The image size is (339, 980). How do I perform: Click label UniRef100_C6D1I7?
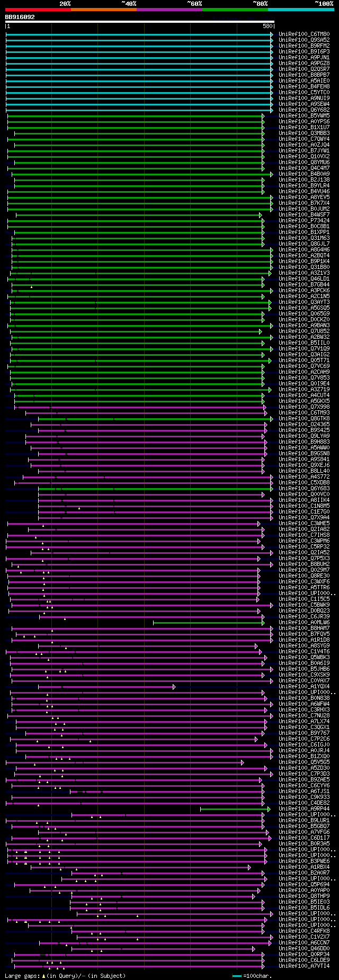(x=304, y=838)
